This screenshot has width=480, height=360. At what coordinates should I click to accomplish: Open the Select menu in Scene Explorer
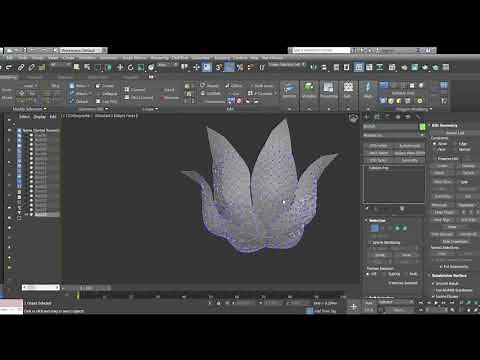coord(24,117)
